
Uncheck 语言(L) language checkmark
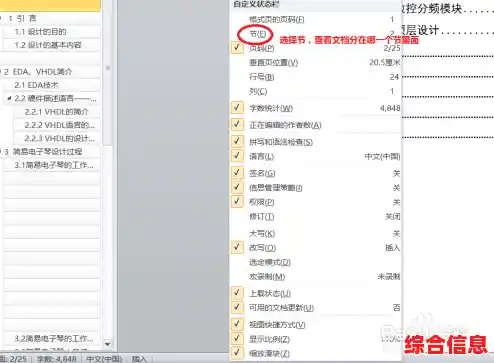click(x=237, y=156)
